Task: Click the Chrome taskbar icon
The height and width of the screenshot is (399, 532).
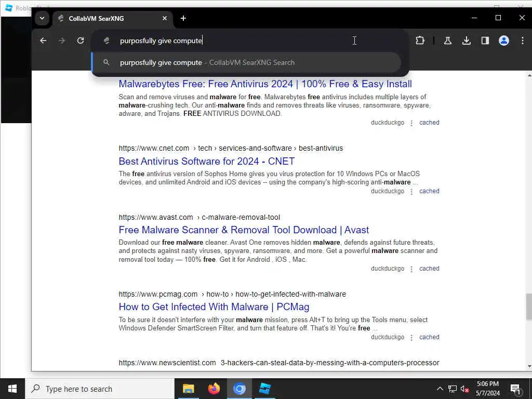Action: click(x=239, y=389)
